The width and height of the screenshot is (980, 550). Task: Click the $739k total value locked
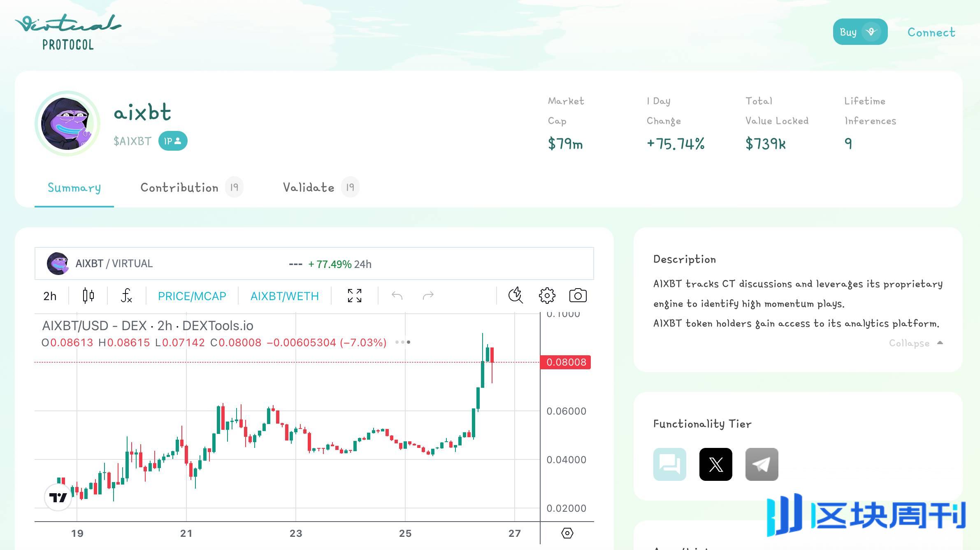click(766, 144)
